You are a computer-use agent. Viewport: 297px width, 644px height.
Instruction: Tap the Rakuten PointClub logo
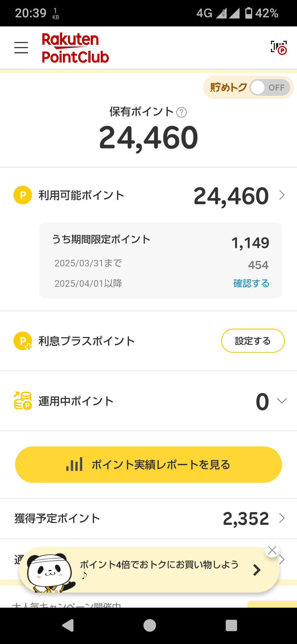[75, 48]
